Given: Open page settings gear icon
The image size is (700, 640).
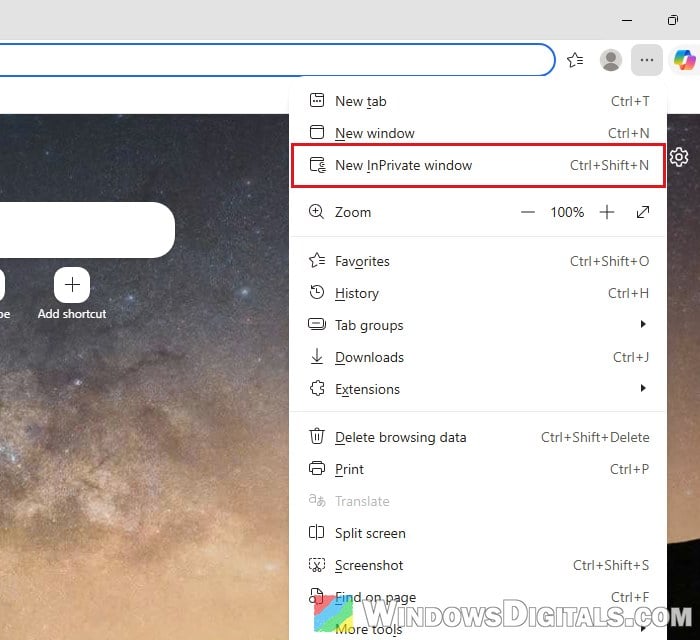Looking at the screenshot, I should click(x=679, y=157).
